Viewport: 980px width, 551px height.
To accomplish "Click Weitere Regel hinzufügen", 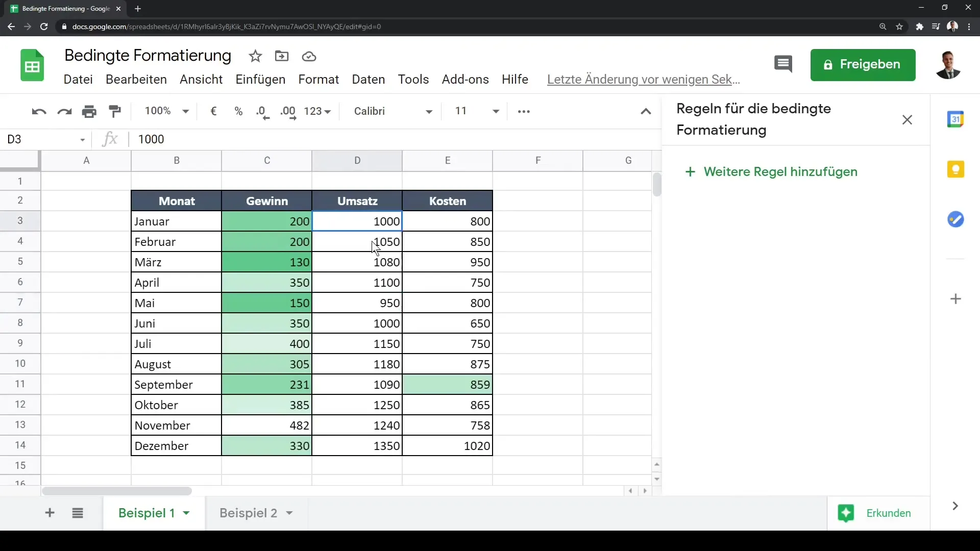I will pyautogui.click(x=771, y=172).
